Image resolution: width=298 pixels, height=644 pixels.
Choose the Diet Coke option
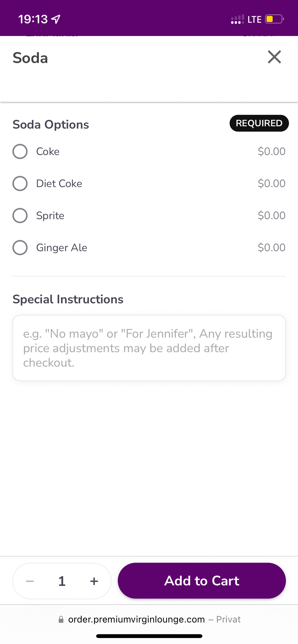20,184
